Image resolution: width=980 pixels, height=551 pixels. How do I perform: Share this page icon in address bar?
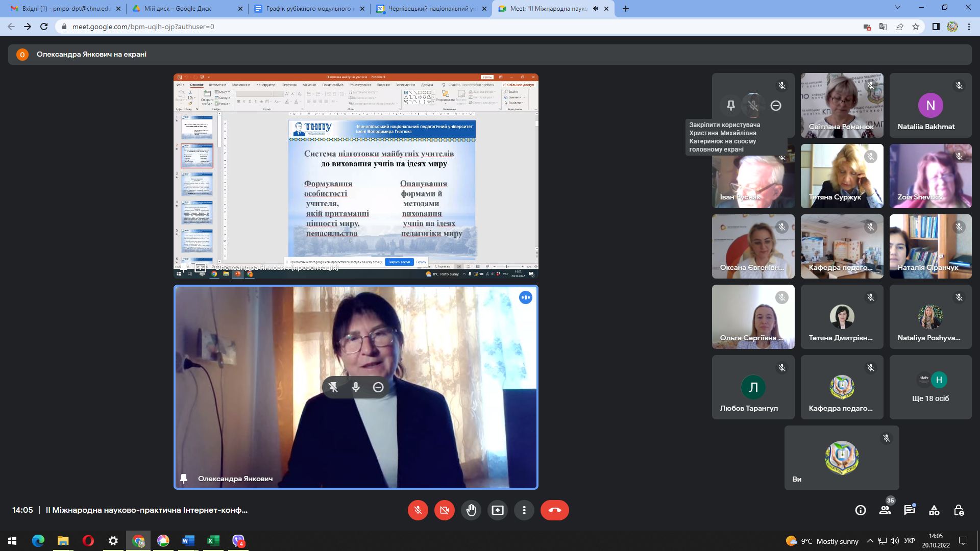899,27
